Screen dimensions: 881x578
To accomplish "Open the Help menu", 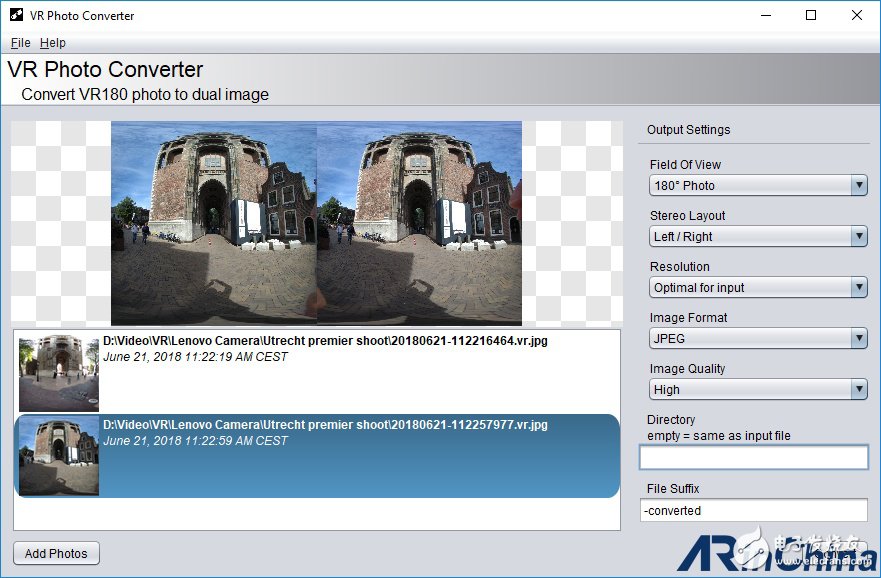I will coord(53,43).
